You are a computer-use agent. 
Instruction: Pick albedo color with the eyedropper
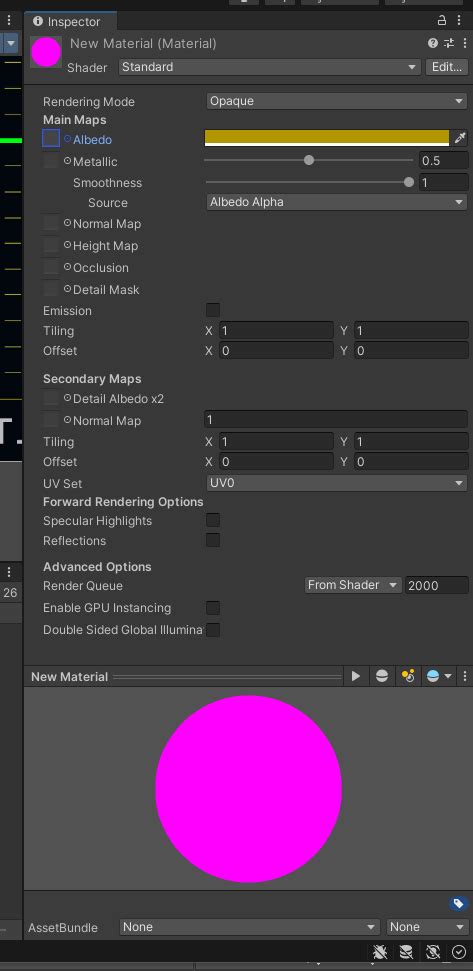click(x=459, y=138)
